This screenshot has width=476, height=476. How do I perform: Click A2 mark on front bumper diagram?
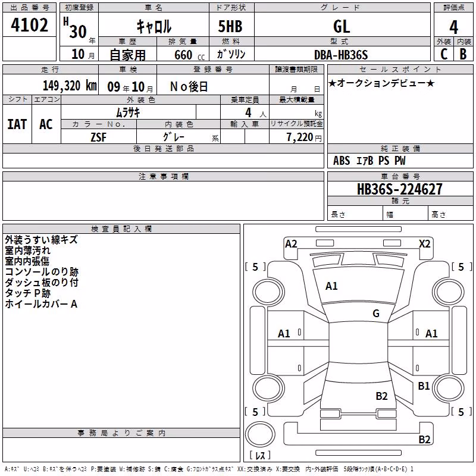291,244
